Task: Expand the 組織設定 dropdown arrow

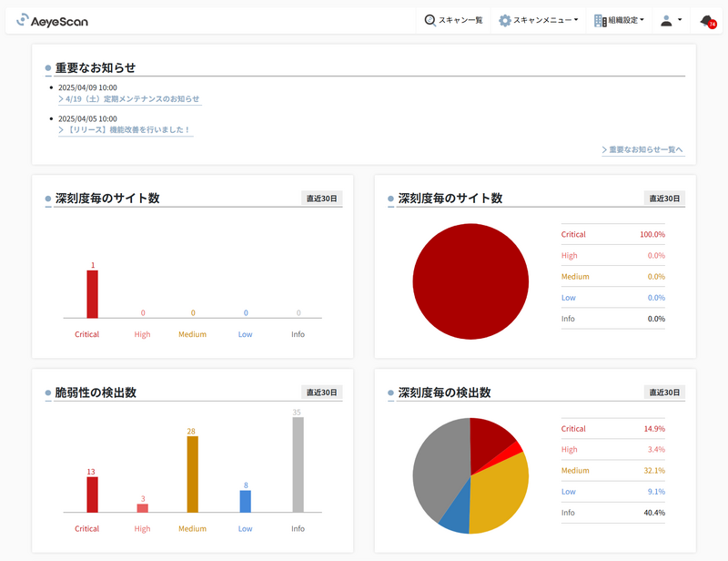Action: pyautogui.click(x=642, y=20)
